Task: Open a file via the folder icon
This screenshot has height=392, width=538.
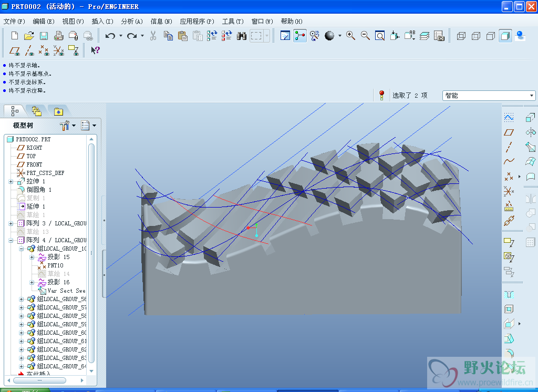Action: pyautogui.click(x=29, y=36)
